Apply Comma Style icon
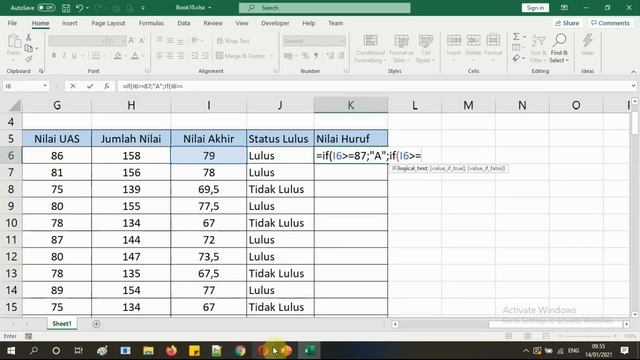This screenshot has height=360, width=640. click(x=316, y=56)
